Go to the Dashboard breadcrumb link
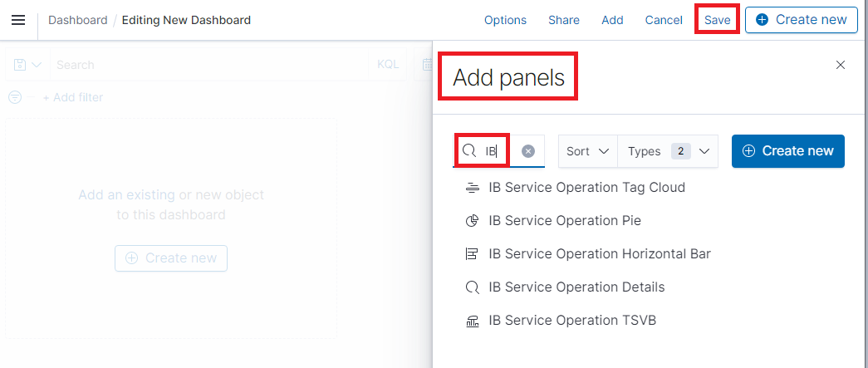The image size is (868, 368). coord(77,20)
